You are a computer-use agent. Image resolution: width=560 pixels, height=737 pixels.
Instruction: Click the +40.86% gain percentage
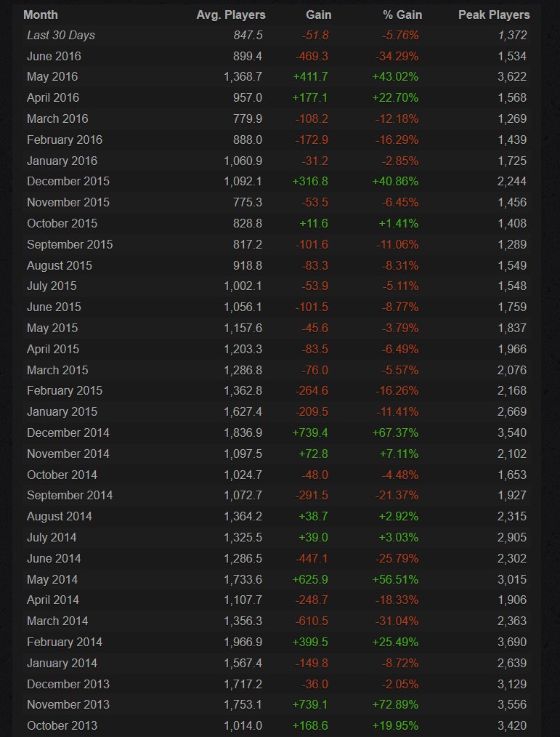click(395, 181)
